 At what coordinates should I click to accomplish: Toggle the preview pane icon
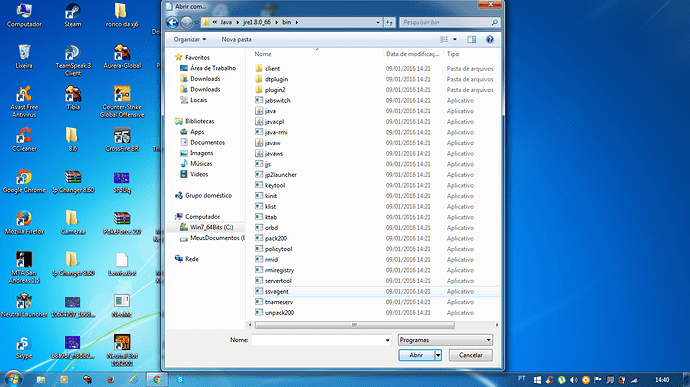click(471, 39)
